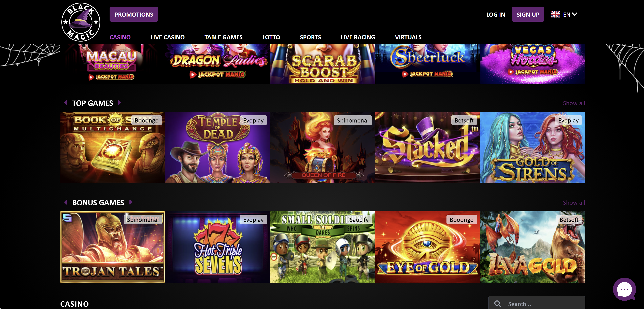Viewport: 644px width, 309px height.
Task: Open the live chat bubble icon
Action: [624, 289]
